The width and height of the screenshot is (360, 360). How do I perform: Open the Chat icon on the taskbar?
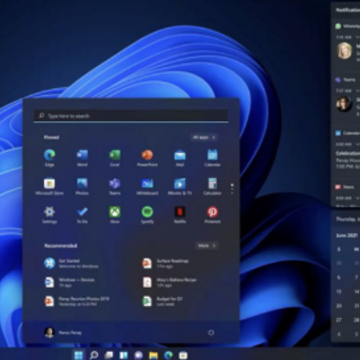click(138, 355)
